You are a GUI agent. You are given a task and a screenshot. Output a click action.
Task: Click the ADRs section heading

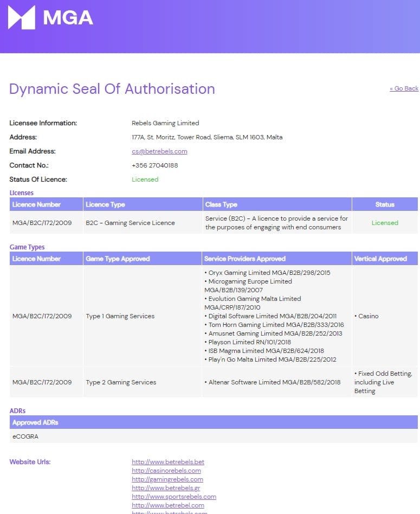click(x=17, y=411)
